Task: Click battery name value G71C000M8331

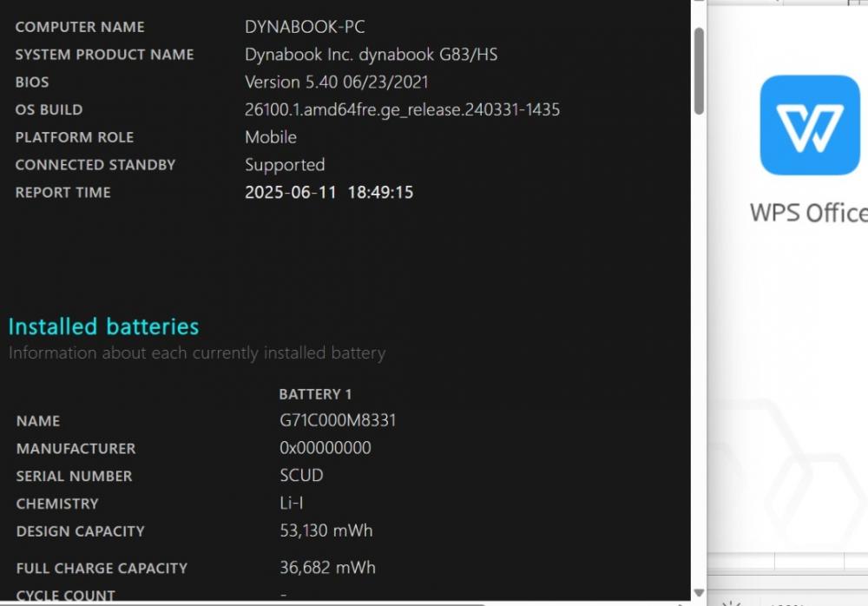Action: click(338, 420)
